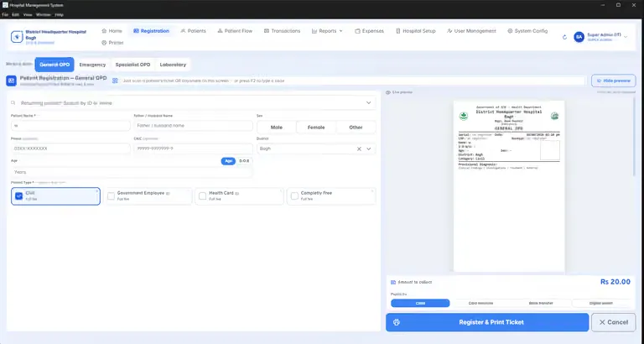This screenshot has width=644, height=344.
Task: Click the search magnifier icon
Action: tap(13, 102)
